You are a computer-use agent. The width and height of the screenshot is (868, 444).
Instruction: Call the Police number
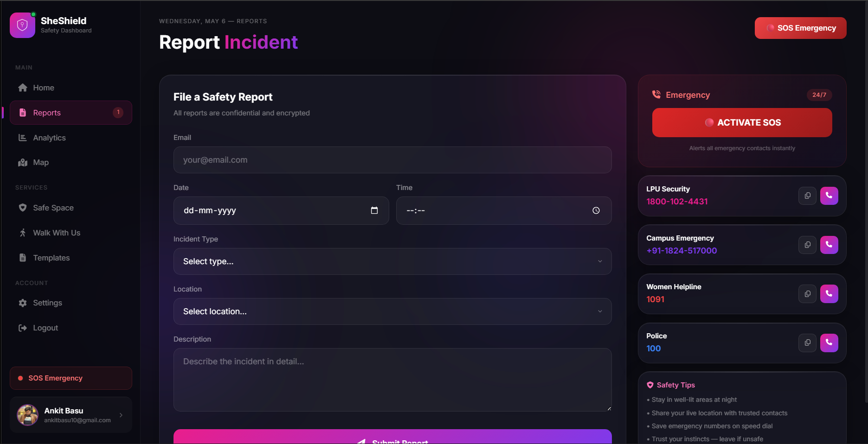click(x=829, y=343)
